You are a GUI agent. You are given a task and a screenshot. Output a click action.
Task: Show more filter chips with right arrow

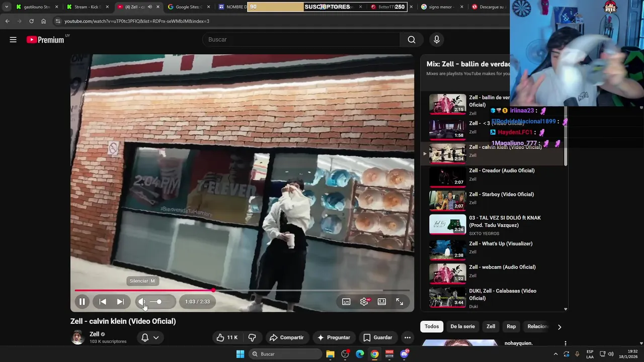559,327
